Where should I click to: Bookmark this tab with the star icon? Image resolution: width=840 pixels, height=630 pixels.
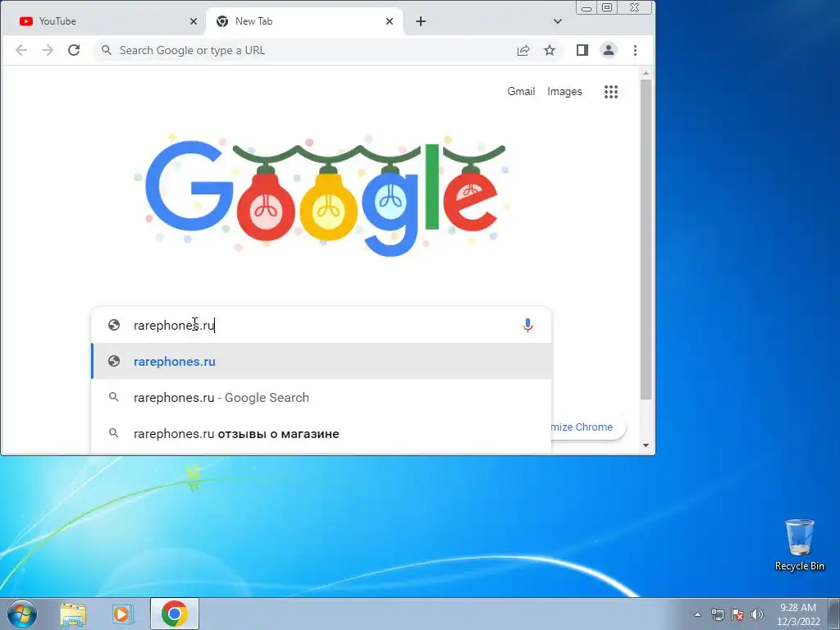(x=550, y=50)
